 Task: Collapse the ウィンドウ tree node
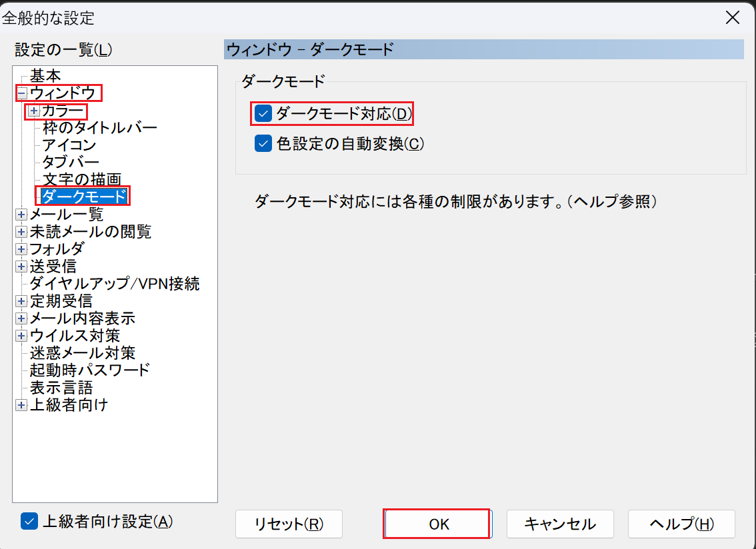(x=21, y=93)
